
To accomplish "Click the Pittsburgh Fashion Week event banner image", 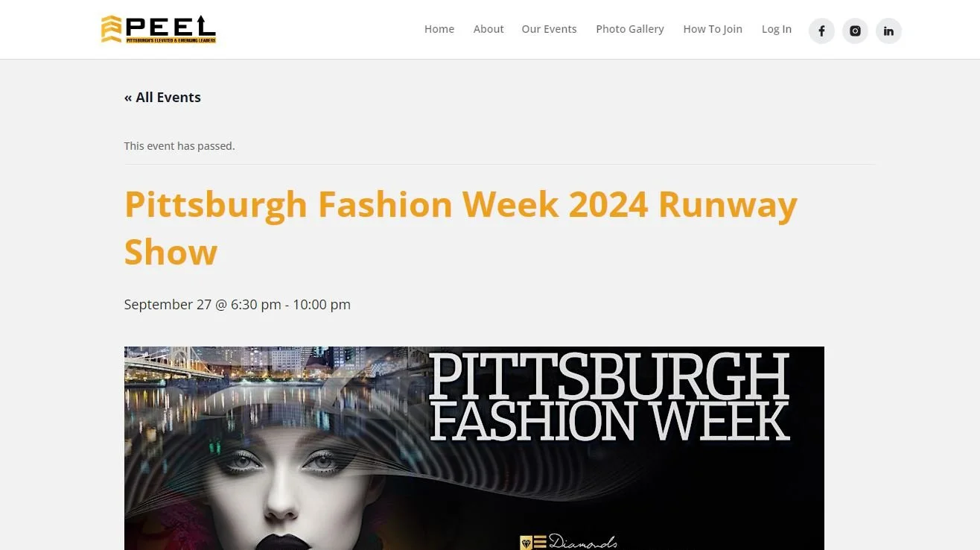I will (474, 448).
